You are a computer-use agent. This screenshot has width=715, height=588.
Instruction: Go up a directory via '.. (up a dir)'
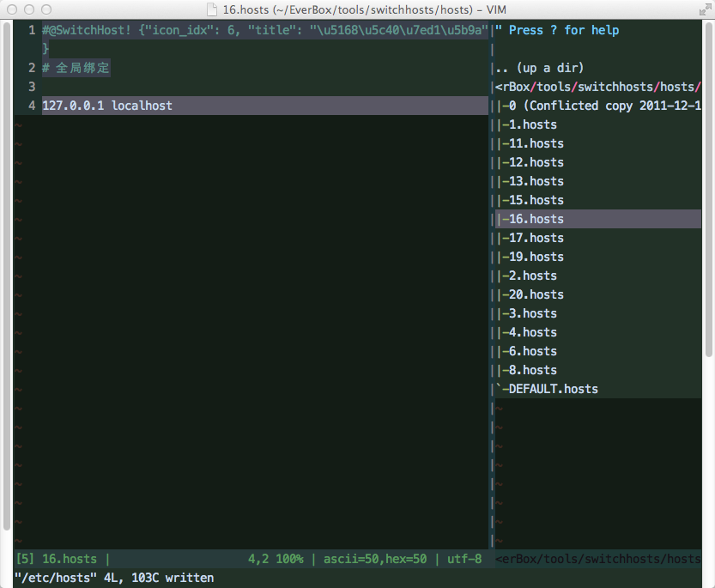coord(540,68)
